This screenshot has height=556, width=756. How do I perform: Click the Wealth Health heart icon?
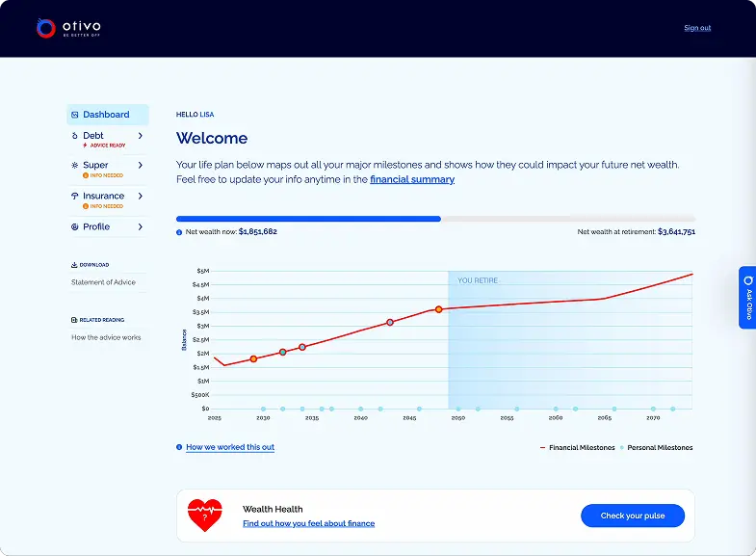tap(204, 516)
